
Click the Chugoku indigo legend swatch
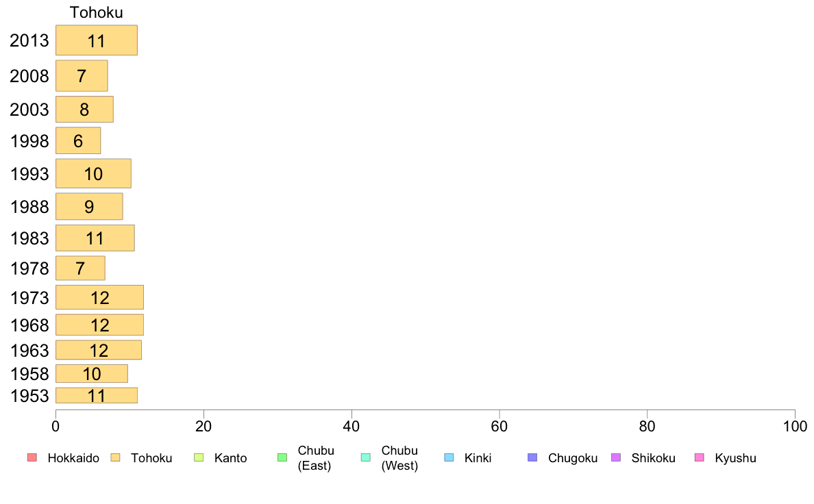pyautogui.click(x=532, y=457)
